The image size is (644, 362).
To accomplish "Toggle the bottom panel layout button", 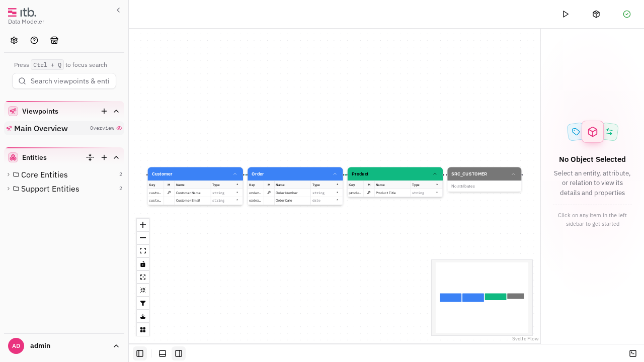I will [163, 353].
